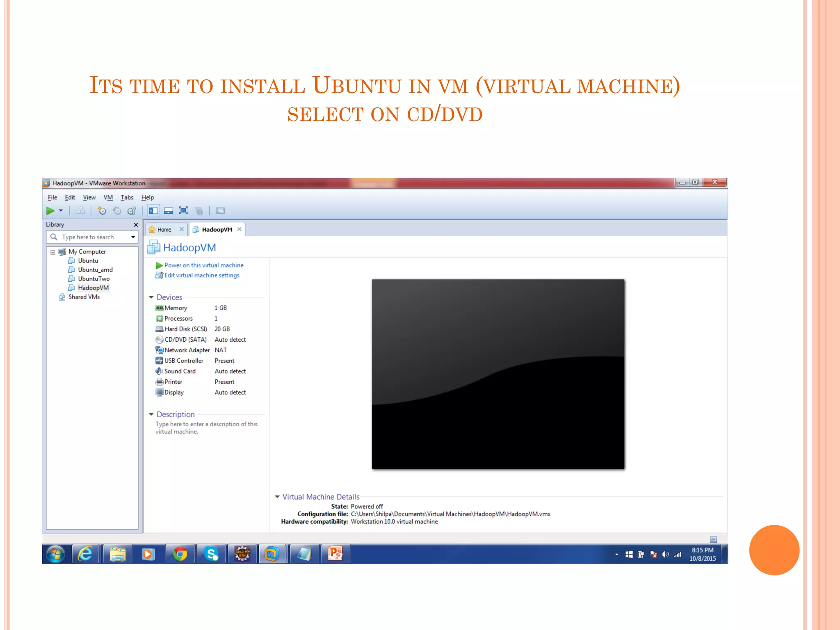Image resolution: width=840 pixels, height=630 pixels.
Task: Click the Send Ctrl+Alt+Del toolbar icon
Action: 80,211
